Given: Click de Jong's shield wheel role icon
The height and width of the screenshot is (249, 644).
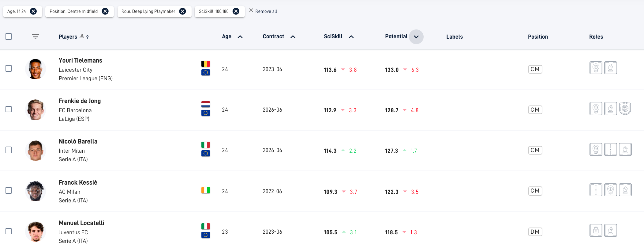Looking at the screenshot, I should (x=625, y=109).
